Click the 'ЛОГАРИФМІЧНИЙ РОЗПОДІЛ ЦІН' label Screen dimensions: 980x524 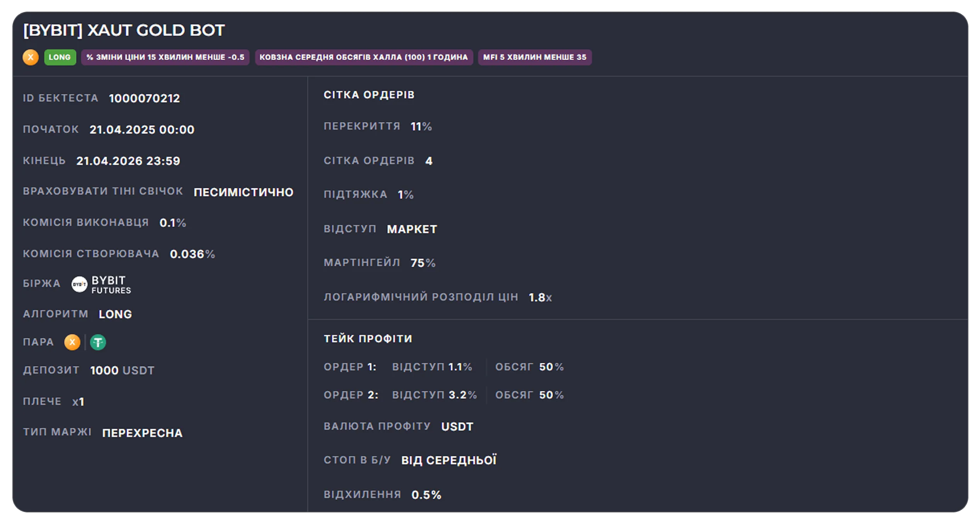click(421, 297)
